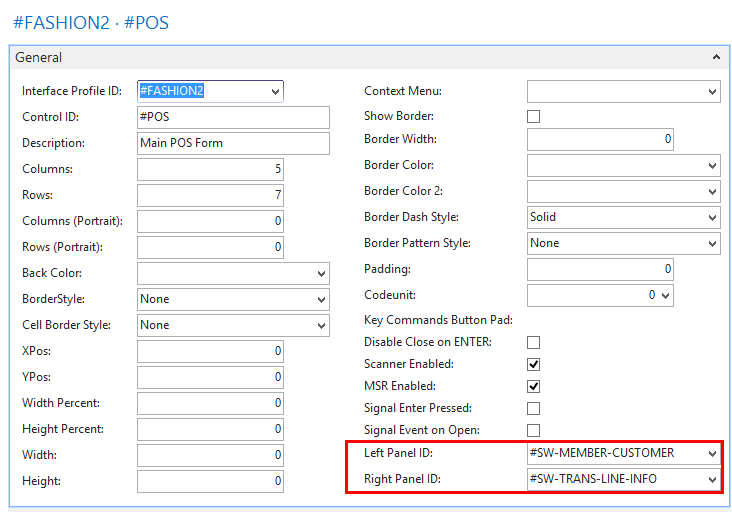Open the Border Dash Style dropdown

click(712, 218)
